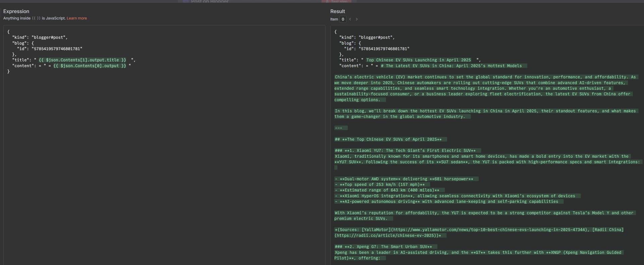
Task: Click the closing brace in Expression editor
Action: click(8, 71)
